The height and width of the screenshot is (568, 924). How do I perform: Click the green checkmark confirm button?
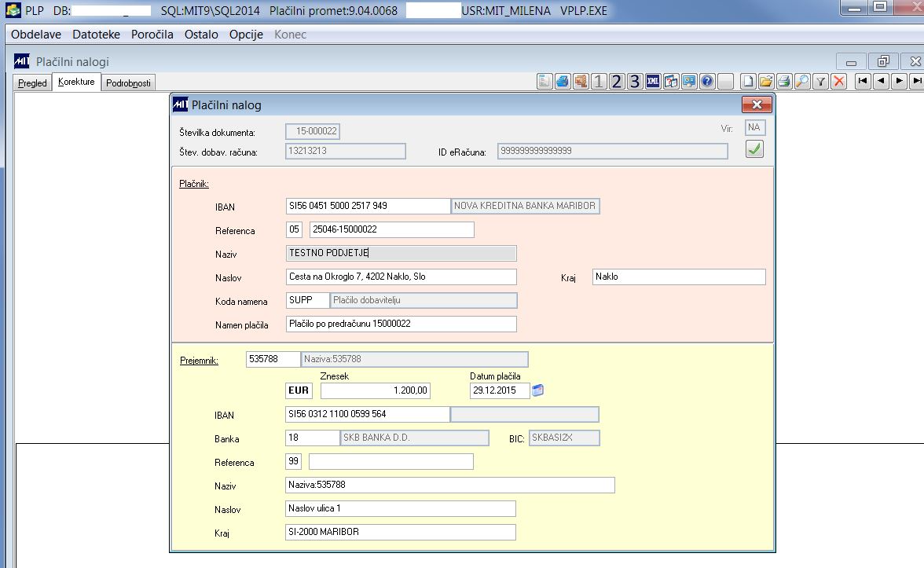pyautogui.click(x=754, y=149)
